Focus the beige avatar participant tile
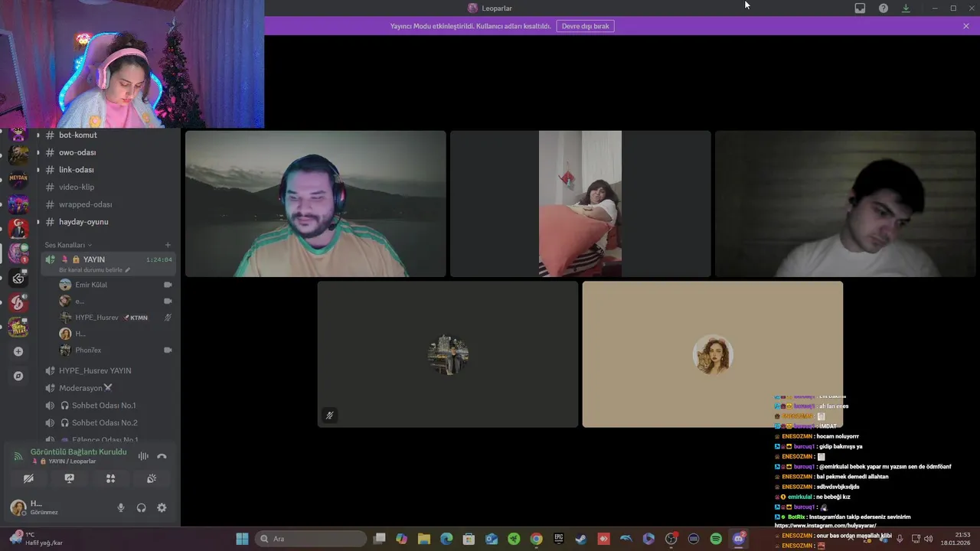 713,354
